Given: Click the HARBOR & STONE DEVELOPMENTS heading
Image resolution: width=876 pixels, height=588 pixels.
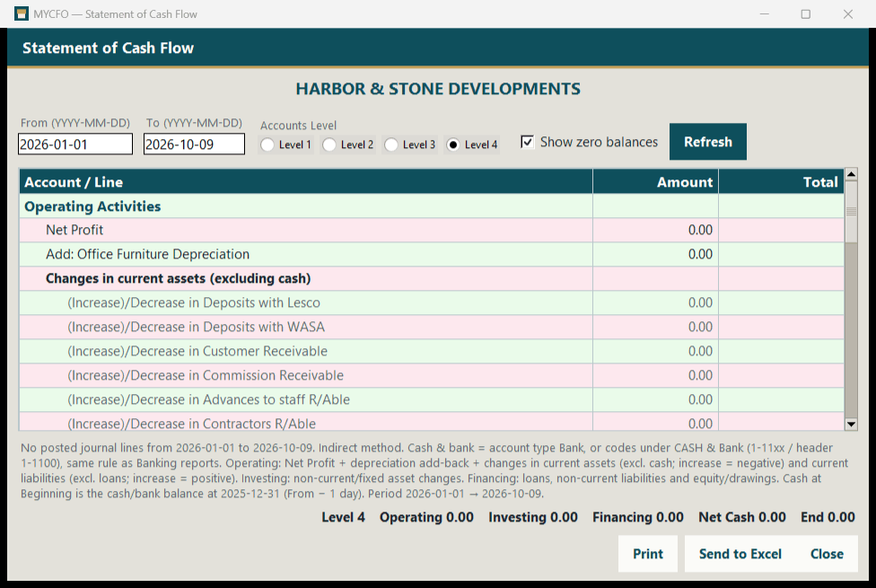Looking at the screenshot, I should 438,89.
